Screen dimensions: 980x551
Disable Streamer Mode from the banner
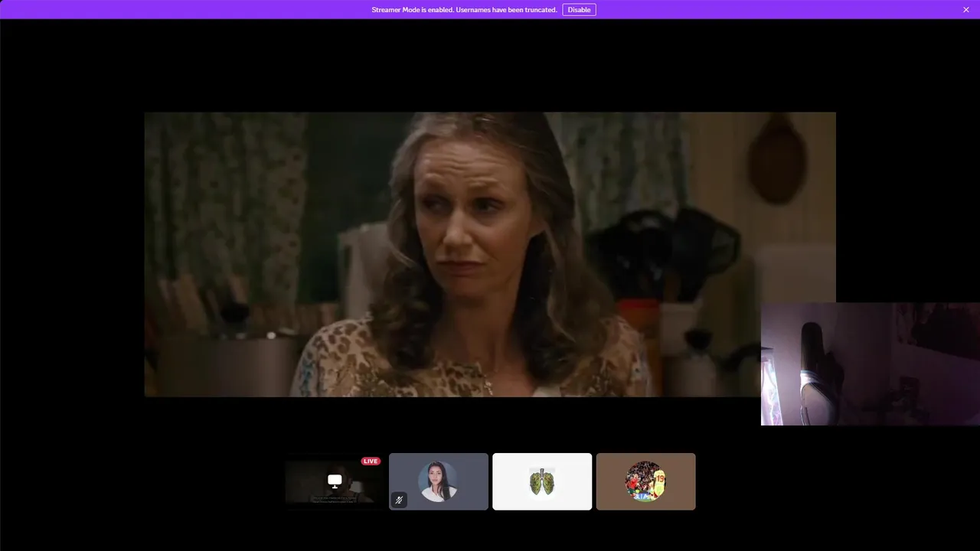tap(579, 10)
